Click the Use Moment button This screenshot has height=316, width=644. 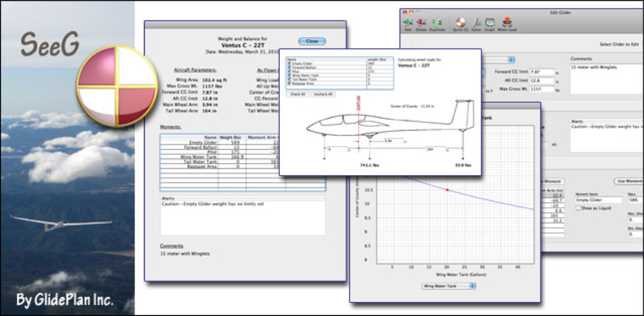(x=629, y=181)
